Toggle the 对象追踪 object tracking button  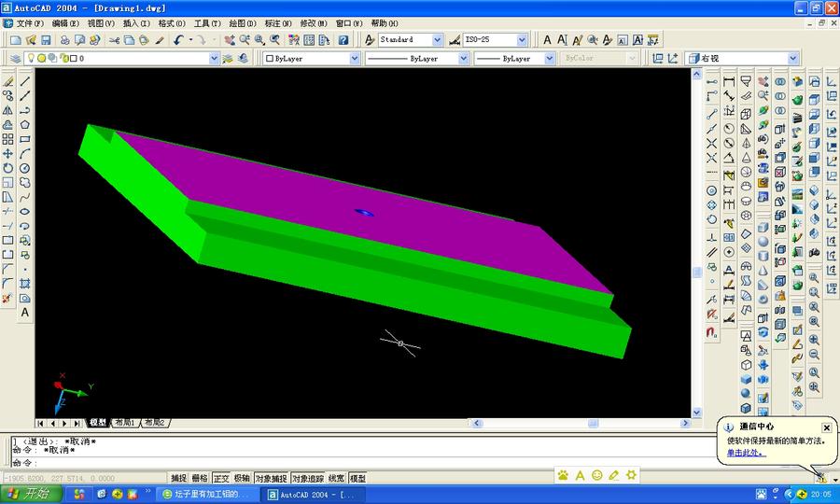(308, 478)
